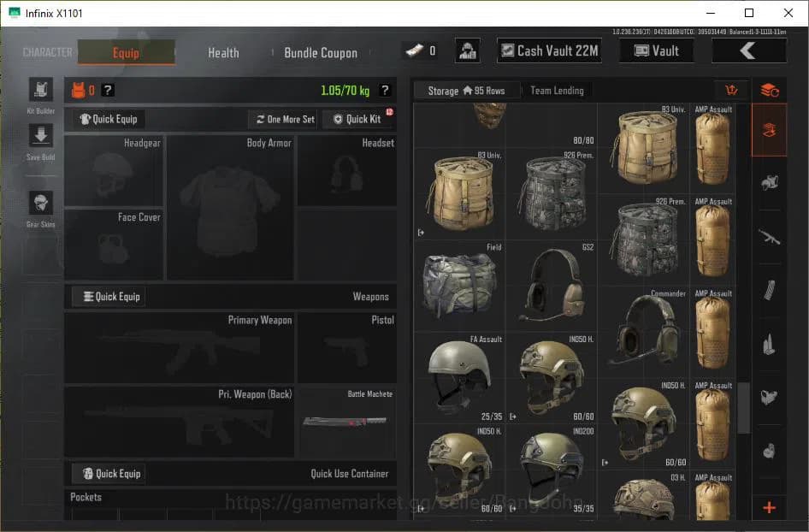Expand the help tooltip beside the weight indicator
The image size is (809, 532).
pos(384,88)
